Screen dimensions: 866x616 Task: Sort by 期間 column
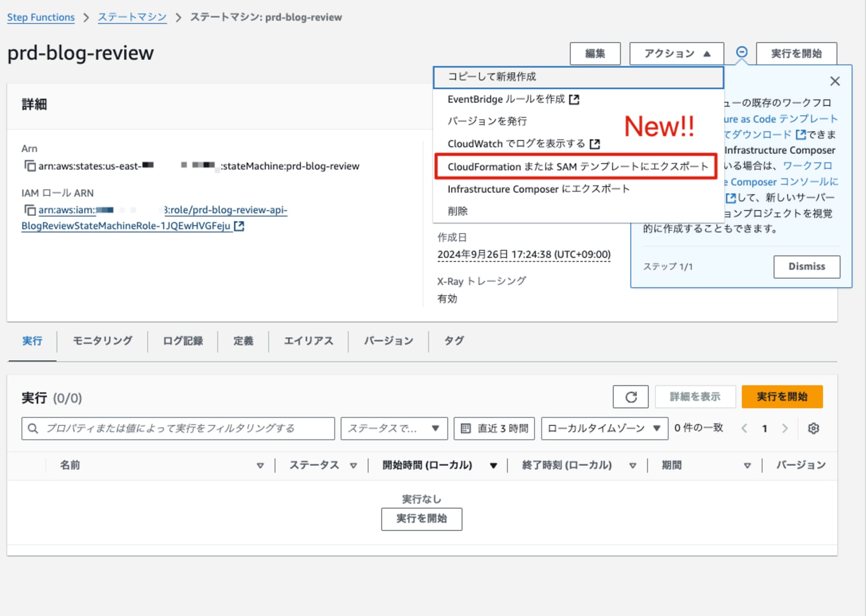[x=747, y=466]
